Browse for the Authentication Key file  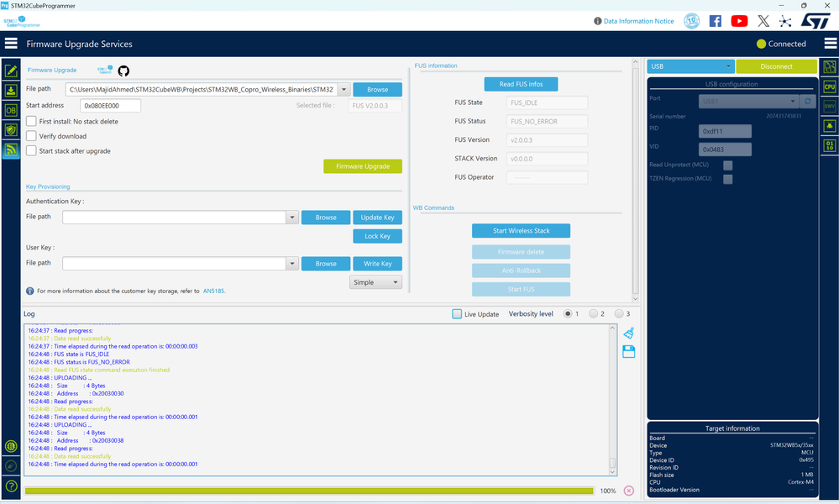click(326, 218)
